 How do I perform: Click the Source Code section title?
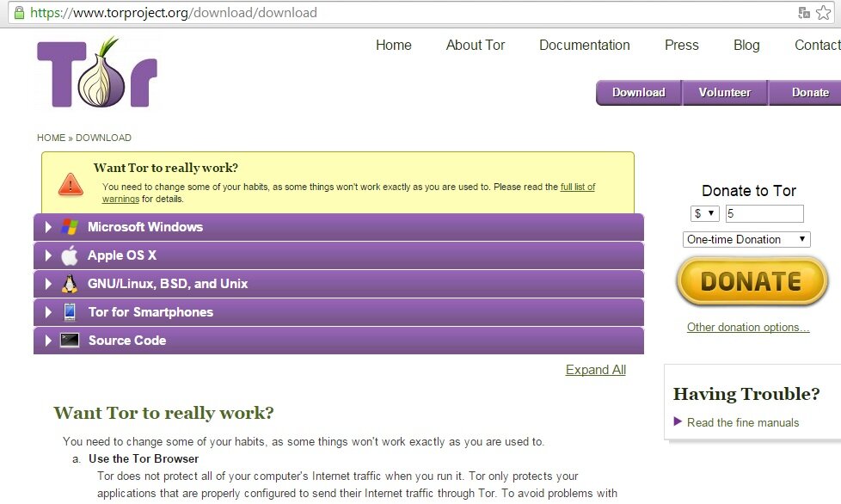[x=127, y=341]
